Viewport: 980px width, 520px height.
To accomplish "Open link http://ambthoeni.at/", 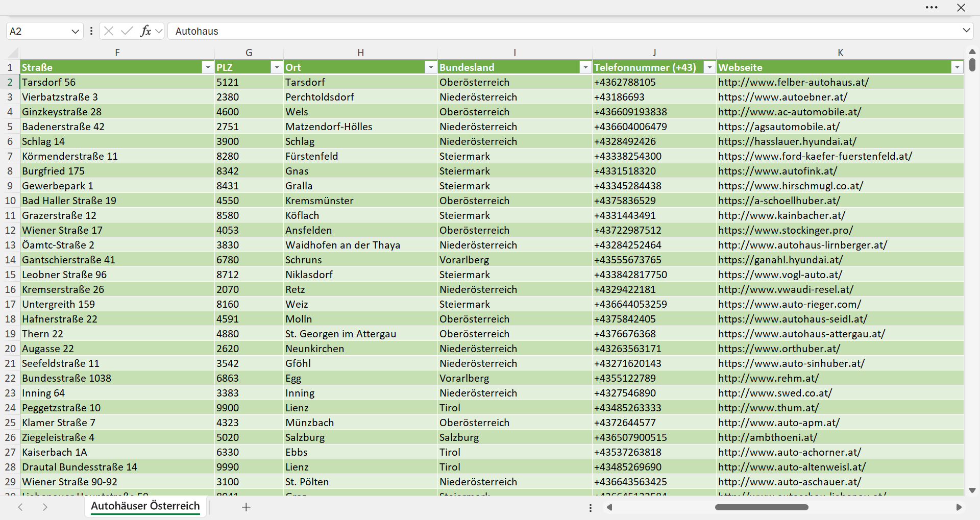I will coord(767,437).
